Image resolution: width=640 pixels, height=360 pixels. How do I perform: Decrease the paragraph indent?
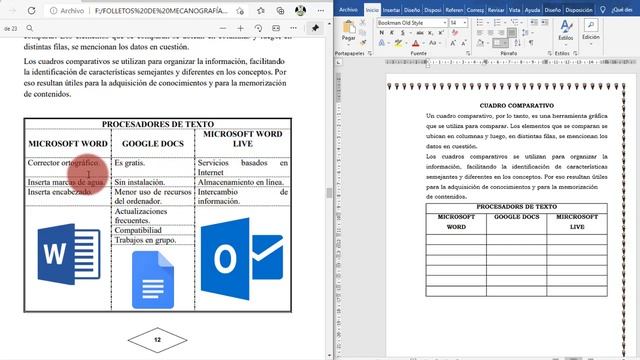coord(533,22)
